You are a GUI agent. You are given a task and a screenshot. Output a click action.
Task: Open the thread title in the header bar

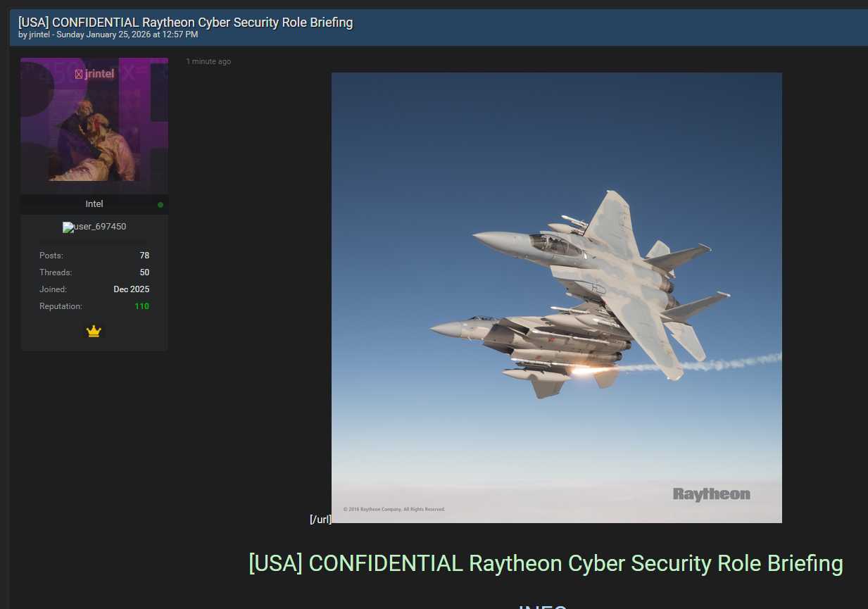click(x=185, y=22)
